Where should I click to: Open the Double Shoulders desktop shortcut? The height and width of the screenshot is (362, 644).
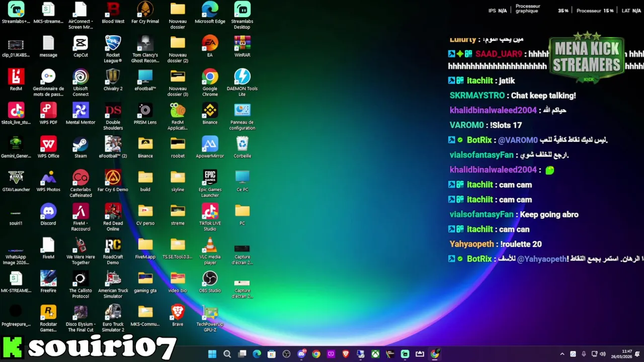(x=113, y=117)
